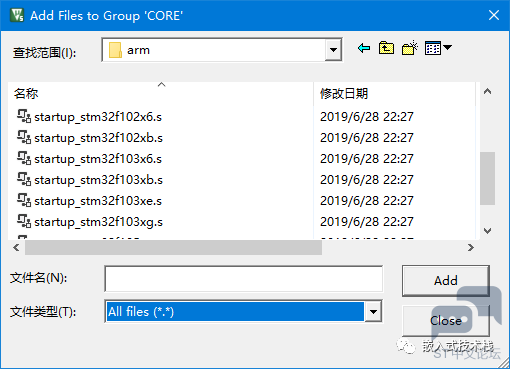
Task: Select startup_stm32f103xg.s file name
Action: pyautogui.click(x=98, y=222)
